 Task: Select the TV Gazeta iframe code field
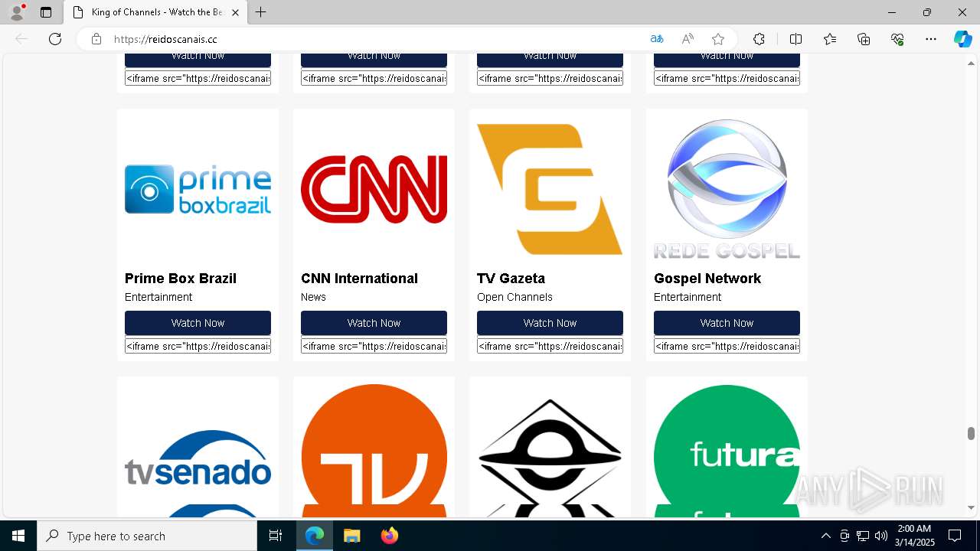(x=550, y=346)
